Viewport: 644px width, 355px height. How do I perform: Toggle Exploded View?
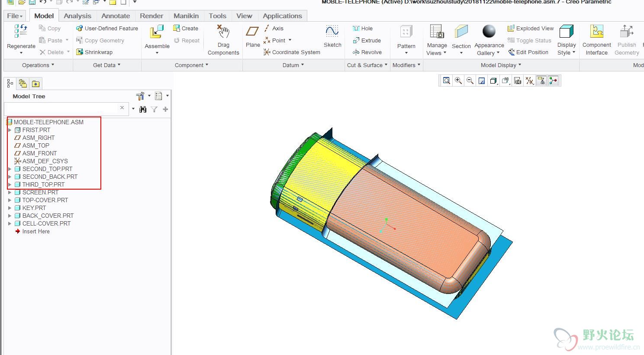tap(531, 28)
